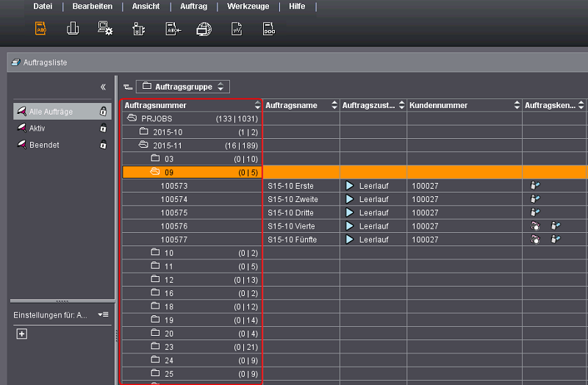This screenshot has width=588, height=385.
Task: Collapse sidebar with double chevron button
Action: pyautogui.click(x=103, y=87)
